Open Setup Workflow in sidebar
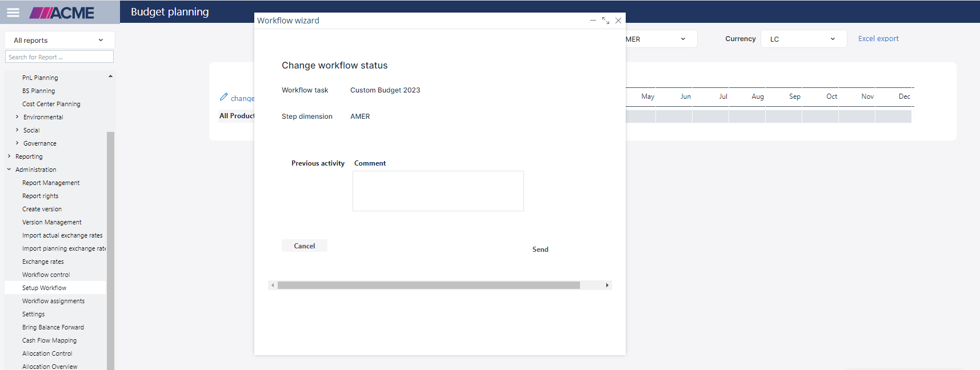Image resolution: width=980 pixels, height=370 pixels. (45, 288)
